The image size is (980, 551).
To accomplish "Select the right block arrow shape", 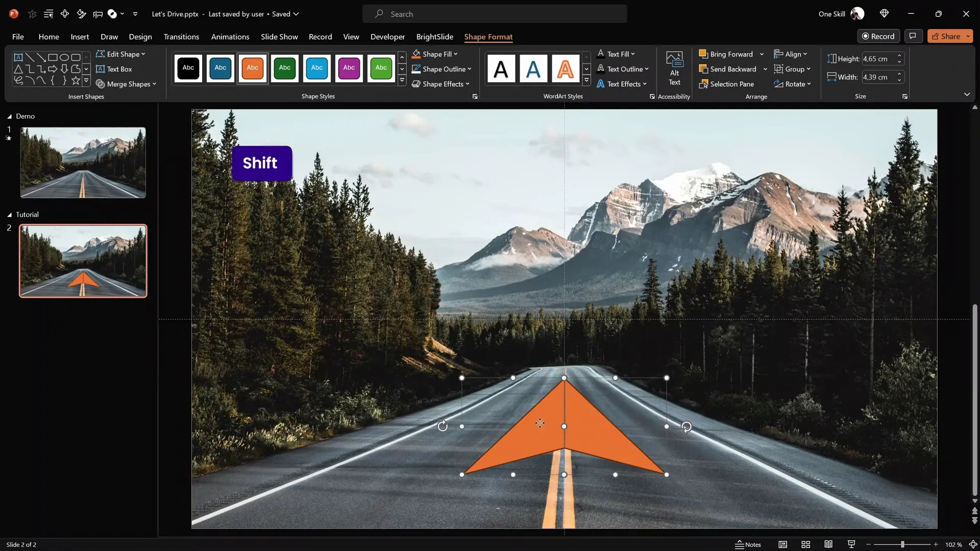I will [53, 69].
